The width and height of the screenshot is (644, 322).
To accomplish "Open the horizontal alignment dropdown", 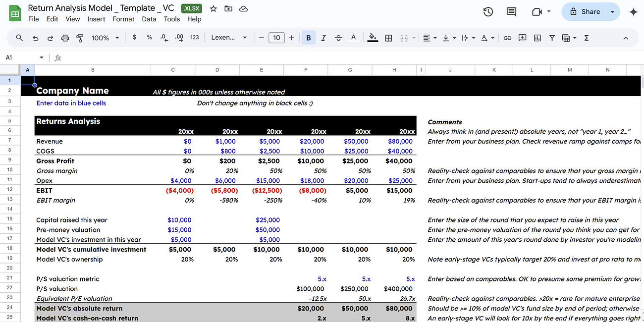I will point(429,37).
